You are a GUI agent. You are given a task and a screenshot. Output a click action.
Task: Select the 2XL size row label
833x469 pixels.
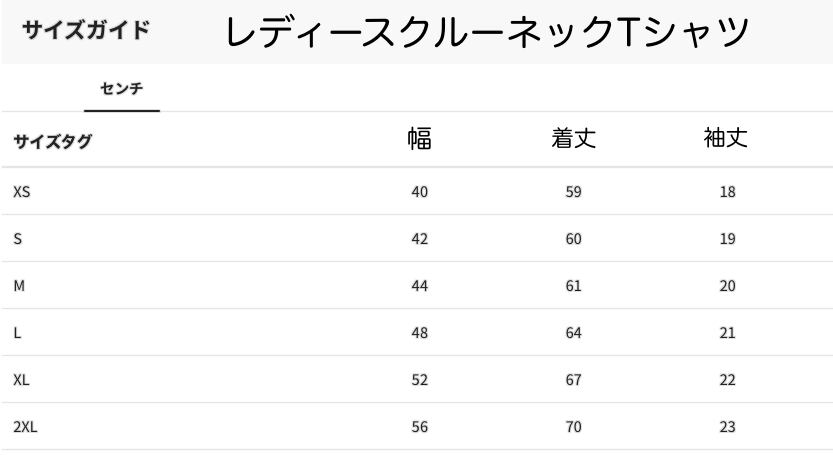coord(26,427)
